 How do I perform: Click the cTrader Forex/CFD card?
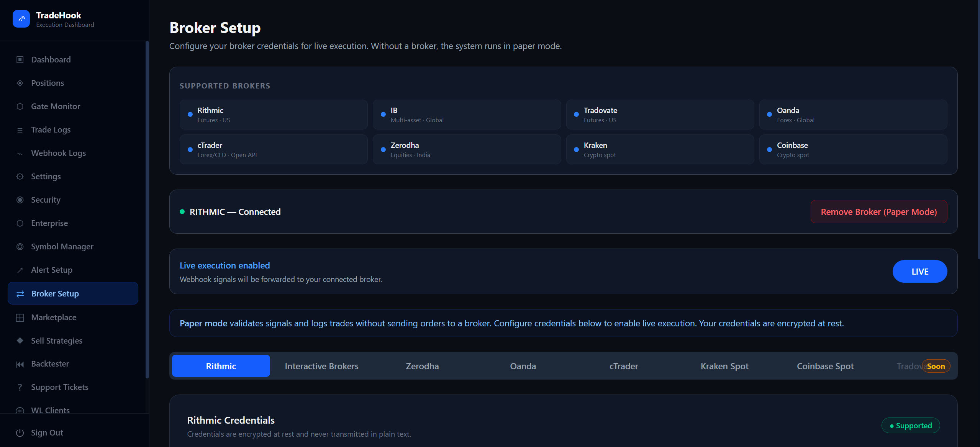[274, 149]
